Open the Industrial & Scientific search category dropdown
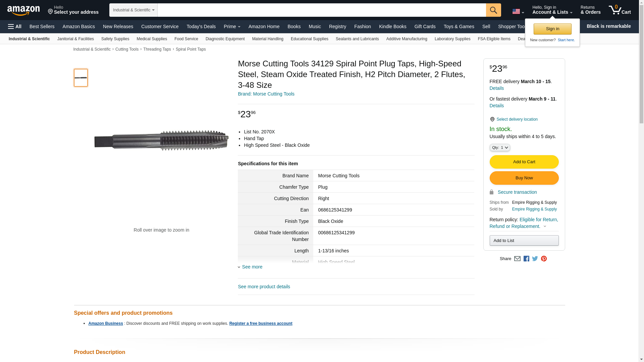The image size is (644, 362). 133,10
